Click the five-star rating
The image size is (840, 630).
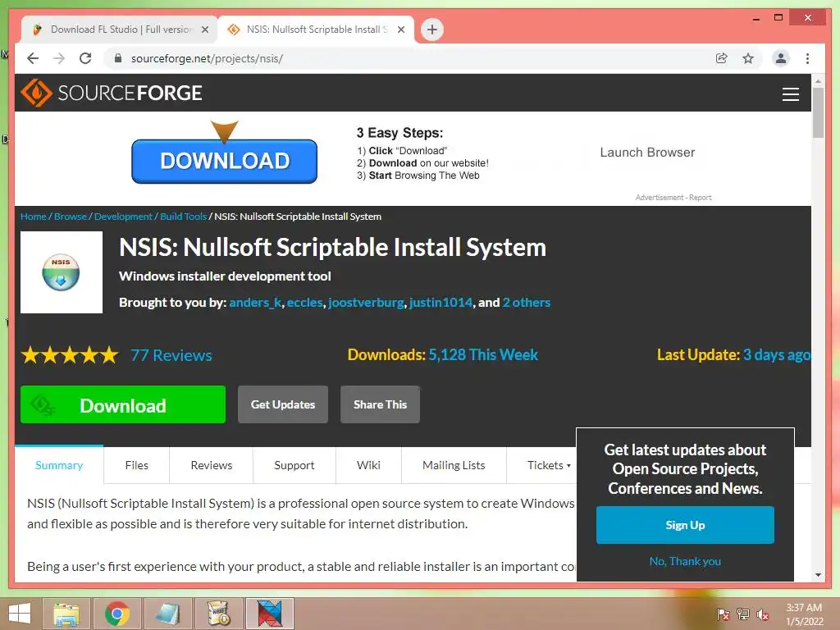[70, 354]
